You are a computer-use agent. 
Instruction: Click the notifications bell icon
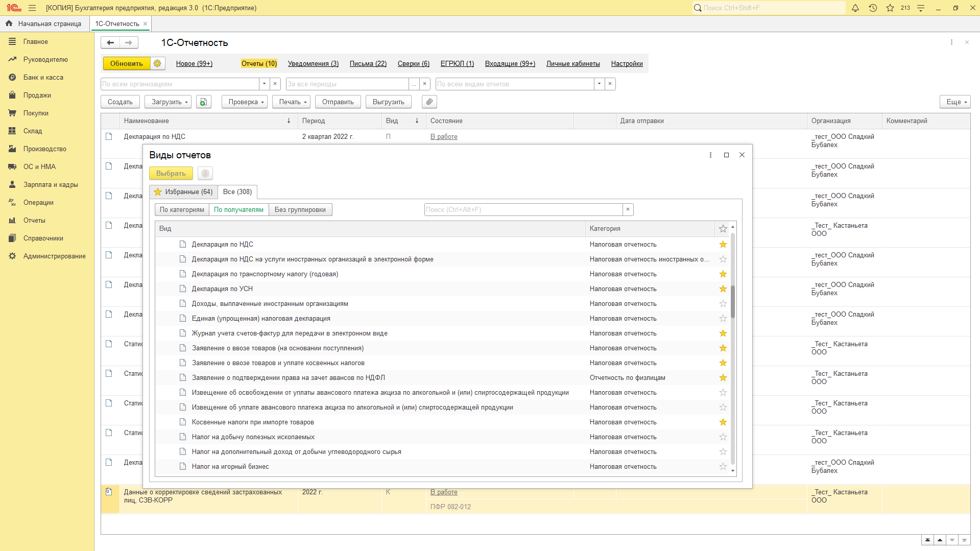click(855, 8)
